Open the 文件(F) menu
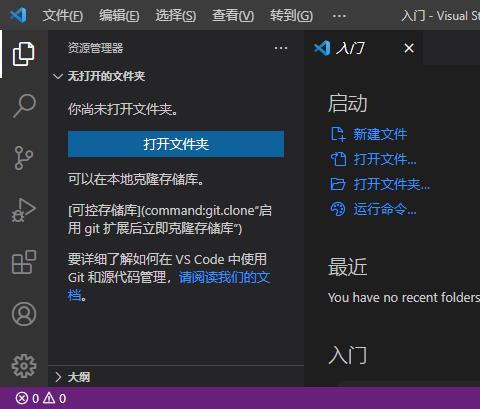The image size is (480, 409). 63,15
